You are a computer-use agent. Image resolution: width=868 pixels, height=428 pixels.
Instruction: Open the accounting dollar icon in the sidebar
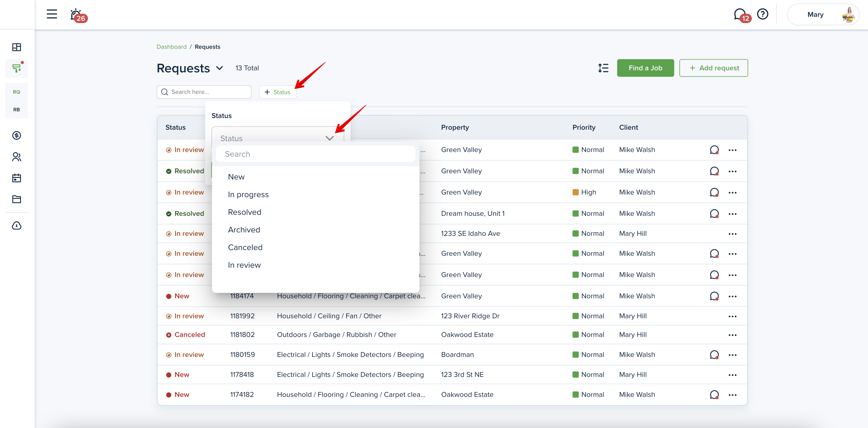coord(17,135)
